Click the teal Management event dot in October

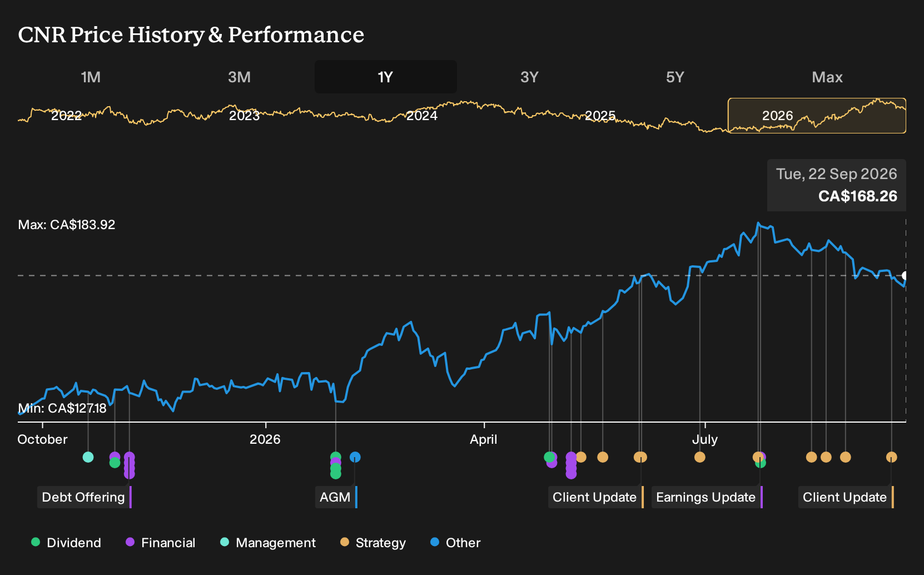coord(88,457)
